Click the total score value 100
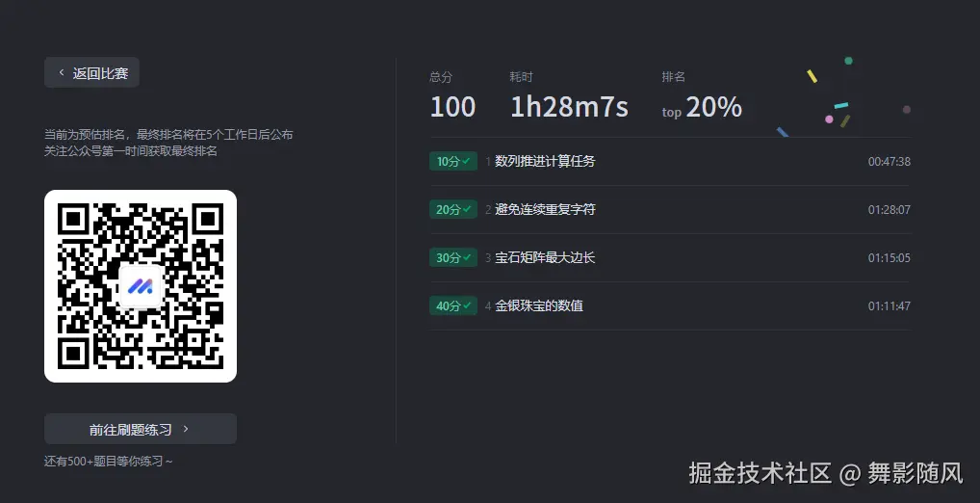Viewport: 980px width, 503px height. 452,107
